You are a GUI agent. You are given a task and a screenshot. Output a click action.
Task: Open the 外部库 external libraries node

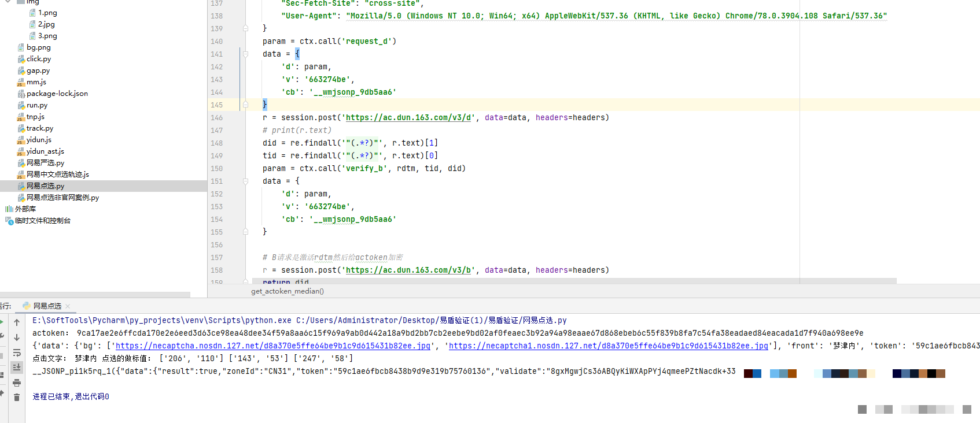25,209
